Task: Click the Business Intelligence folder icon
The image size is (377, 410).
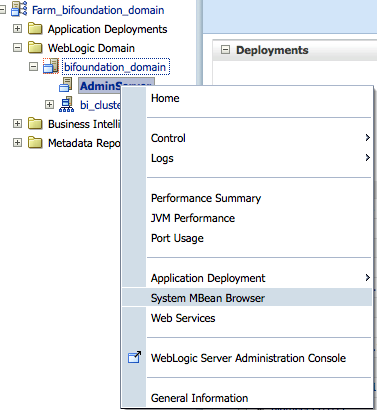Action: (35, 124)
